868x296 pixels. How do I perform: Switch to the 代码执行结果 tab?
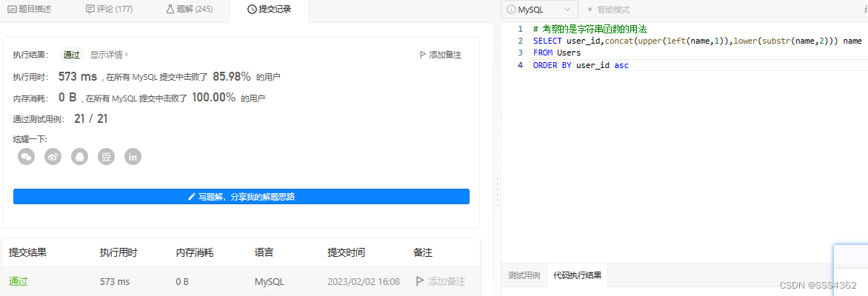point(578,275)
